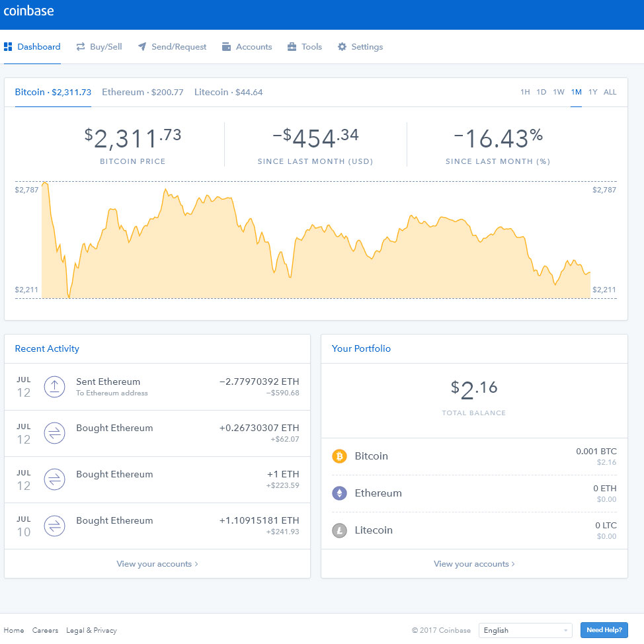Click the -16.43% change value
Image resolution: width=644 pixels, height=644 pixels.
pyautogui.click(x=498, y=138)
